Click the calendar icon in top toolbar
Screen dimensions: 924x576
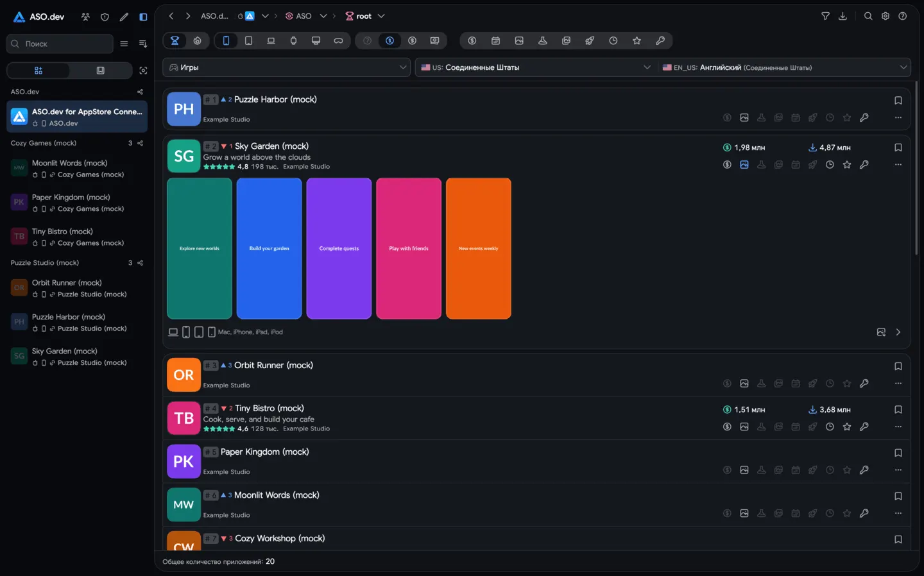495,40
